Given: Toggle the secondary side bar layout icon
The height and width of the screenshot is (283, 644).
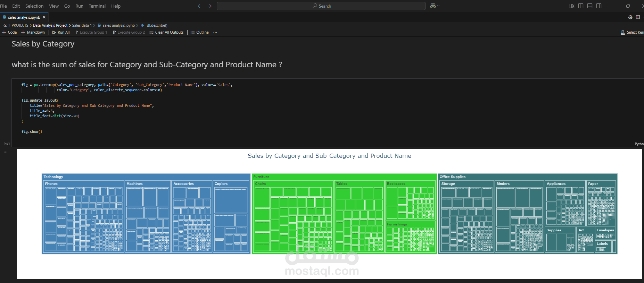Looking at the screenshot, I should [x=599, y=6].
